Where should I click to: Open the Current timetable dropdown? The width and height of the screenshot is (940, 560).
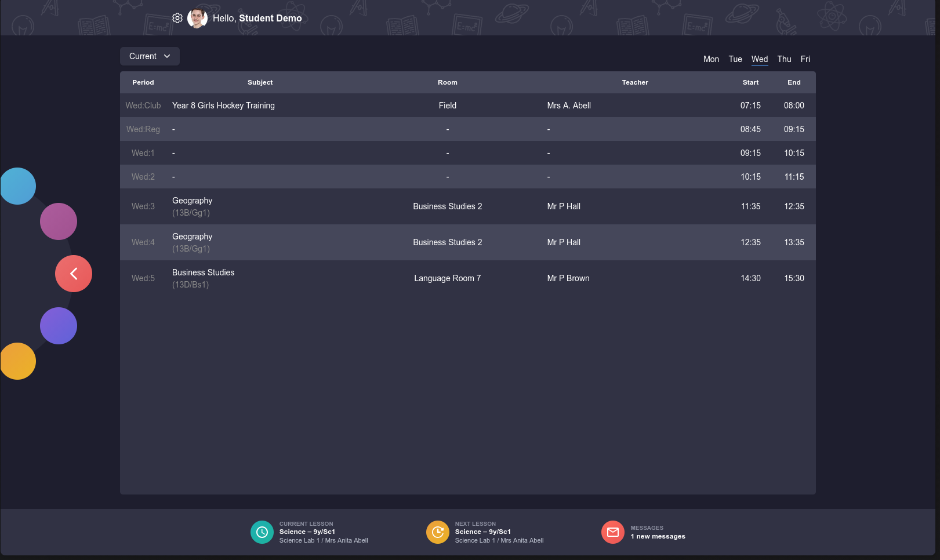click(150, 56)
